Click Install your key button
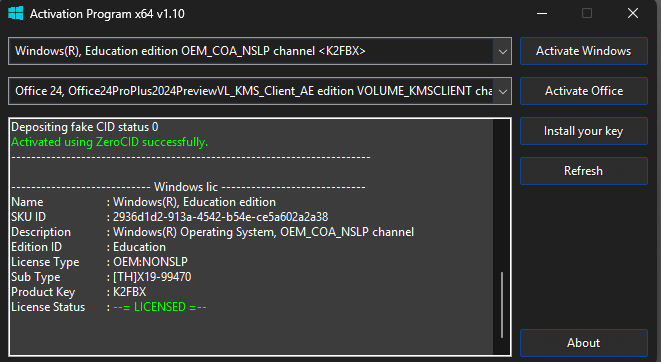Viewport: 661px width, 362px height. coord(583,131)
